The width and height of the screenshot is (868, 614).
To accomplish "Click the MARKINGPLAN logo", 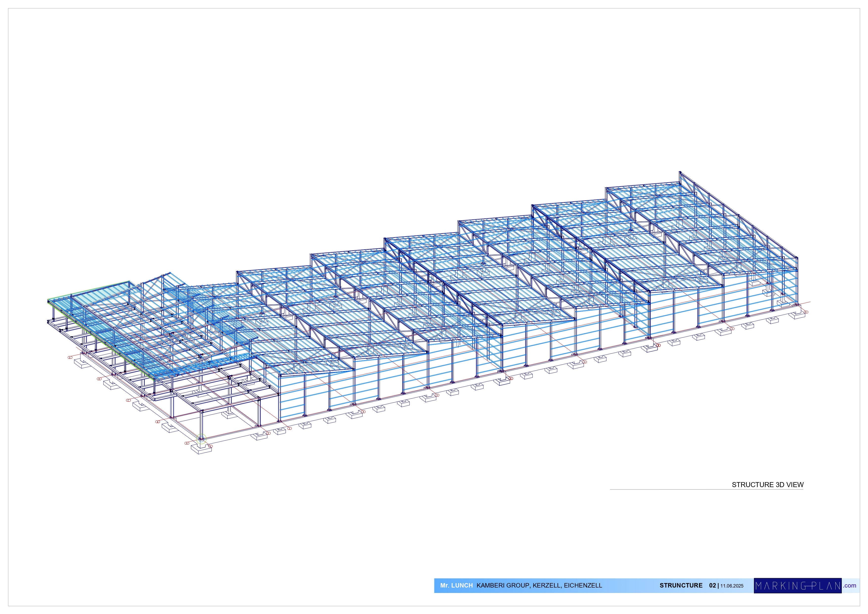I will pyautogui.click(x=798, y=586).
